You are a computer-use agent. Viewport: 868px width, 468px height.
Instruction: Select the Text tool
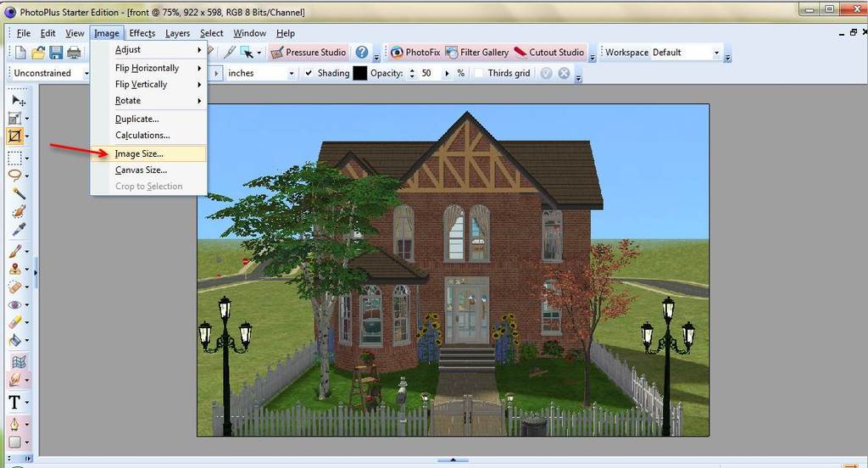(x=15, y=402)
